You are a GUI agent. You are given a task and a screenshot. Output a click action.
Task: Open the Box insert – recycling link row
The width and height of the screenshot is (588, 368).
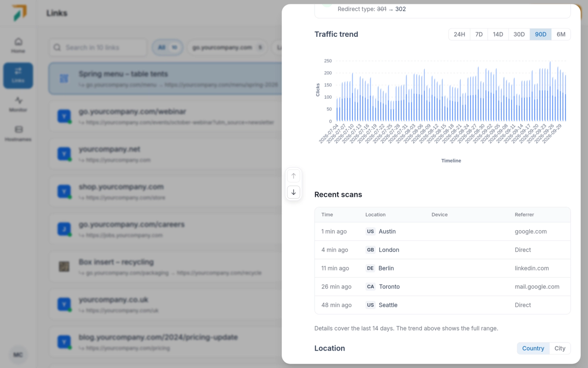click(165, 266)
